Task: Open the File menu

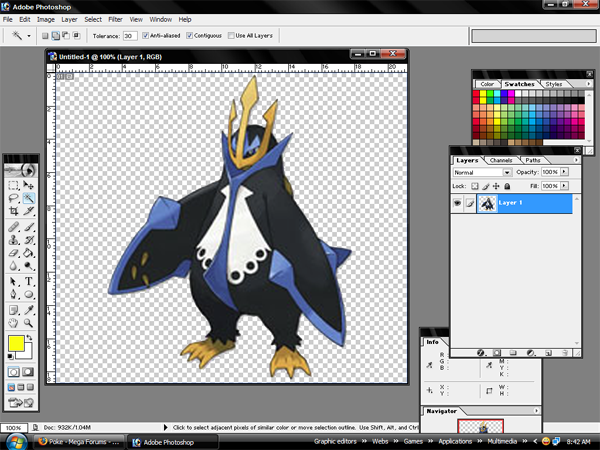Action: pos(8,20)
